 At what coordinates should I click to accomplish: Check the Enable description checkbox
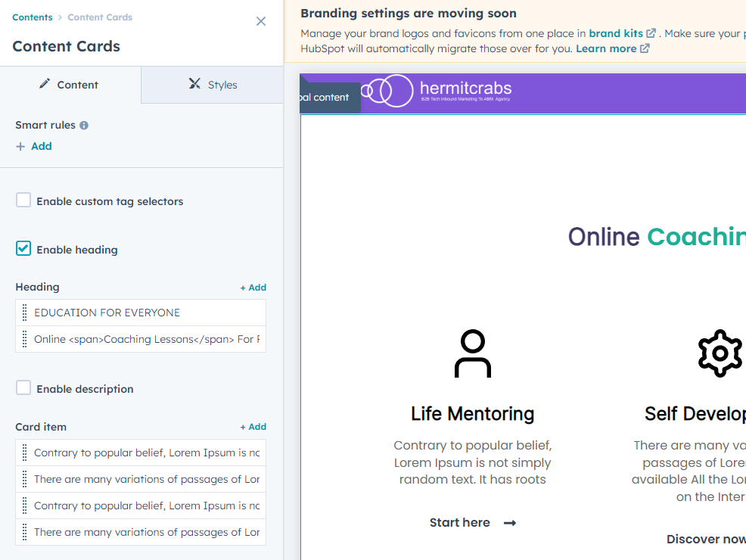point(24,388)
